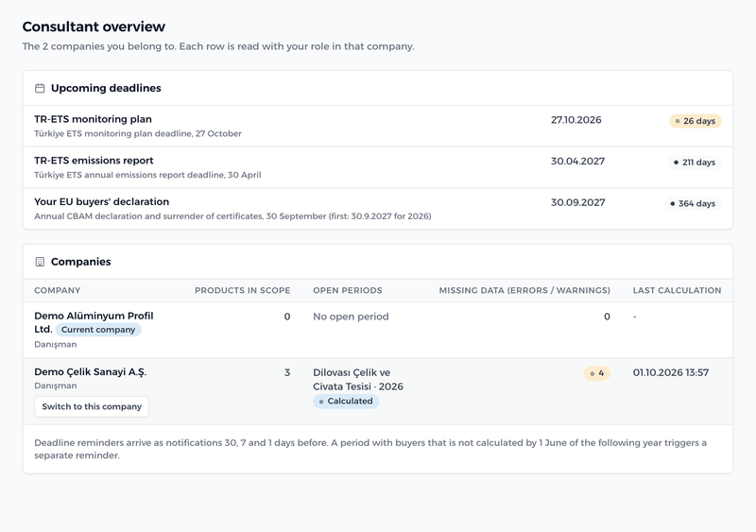Click the Danışman role under Demo Alüminyum Profil
The width and height of the screenshot is (756, 532).
(56, 344)
